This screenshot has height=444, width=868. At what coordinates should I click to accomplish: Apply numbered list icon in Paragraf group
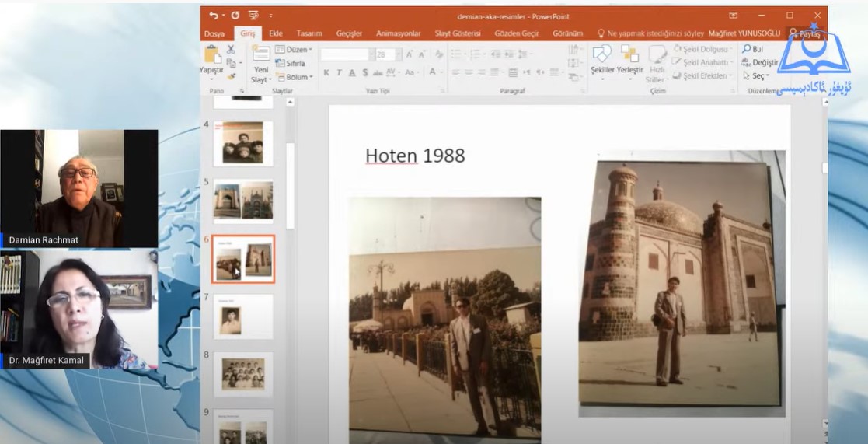(x=476, y=54)
